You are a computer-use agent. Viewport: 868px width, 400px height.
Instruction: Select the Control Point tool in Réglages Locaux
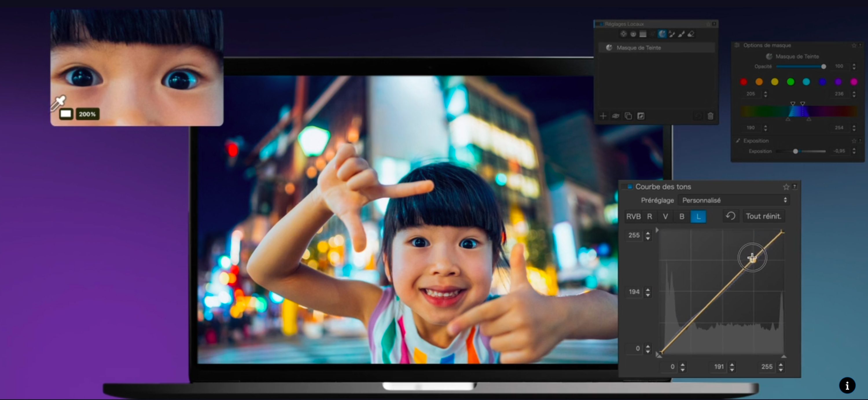[624, 34]
